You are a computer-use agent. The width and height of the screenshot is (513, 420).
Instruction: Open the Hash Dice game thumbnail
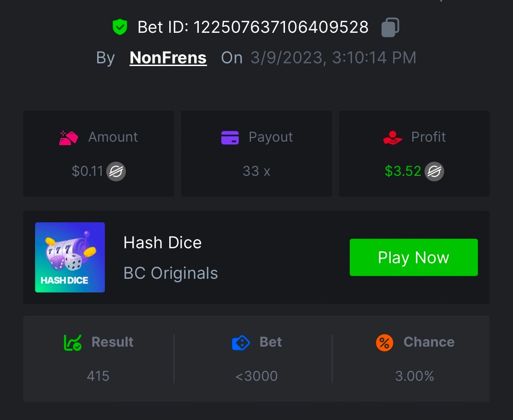point(70,257)
